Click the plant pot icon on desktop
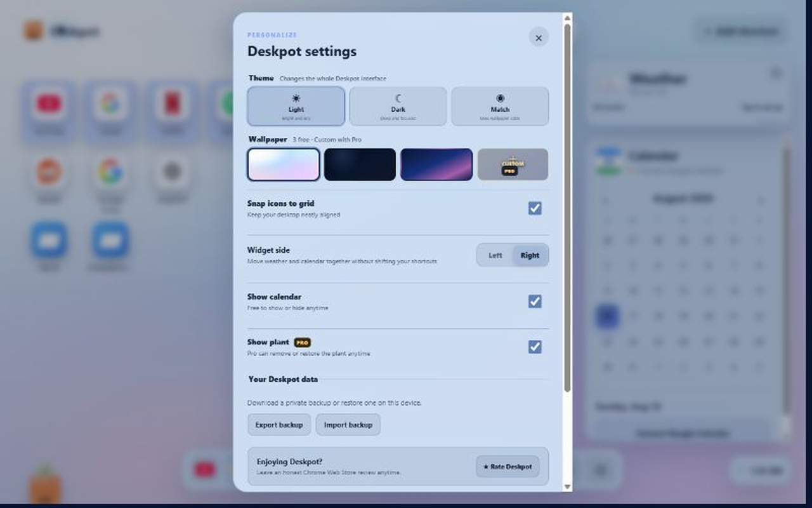The image size is (812, 508). click(x=46, y=486)
